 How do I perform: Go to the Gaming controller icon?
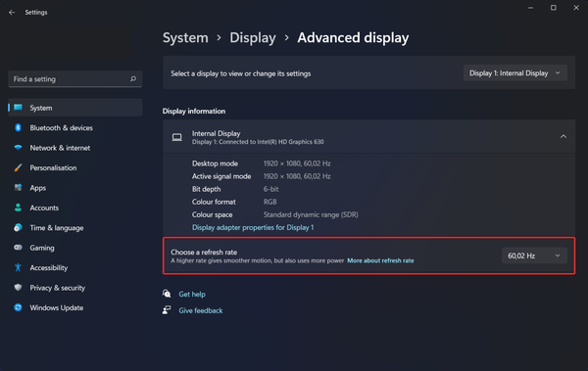point(18,248)
